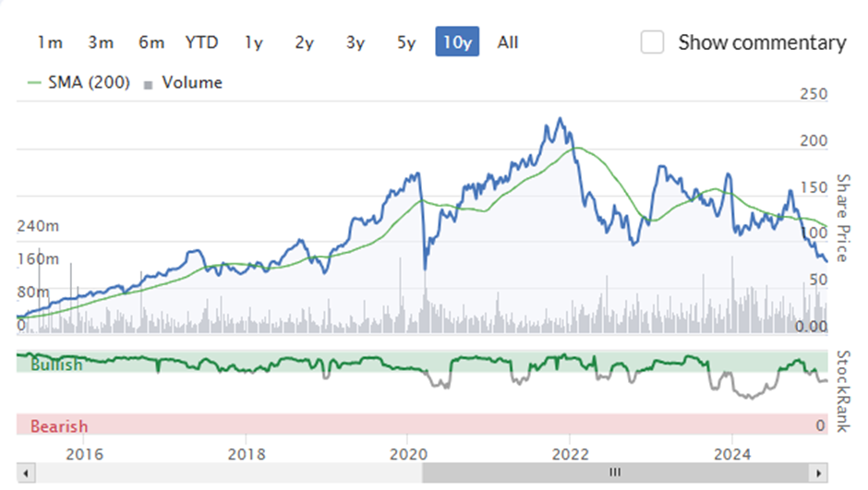Click the 160m volume axis label
Screen dimensions: 868x490
tap(38, 258)
